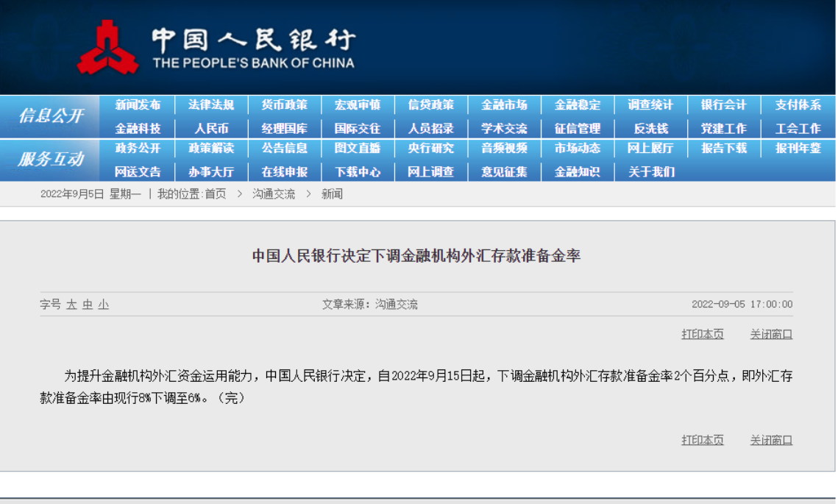The height and width of the screenshot is (504, 838).
Task: Navigate to 政务公开
Action: pyautogui.click(x=138, y=148)
